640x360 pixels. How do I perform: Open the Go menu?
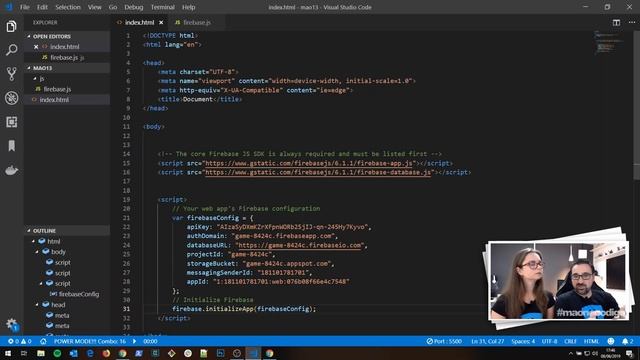[x=113, y=7]
